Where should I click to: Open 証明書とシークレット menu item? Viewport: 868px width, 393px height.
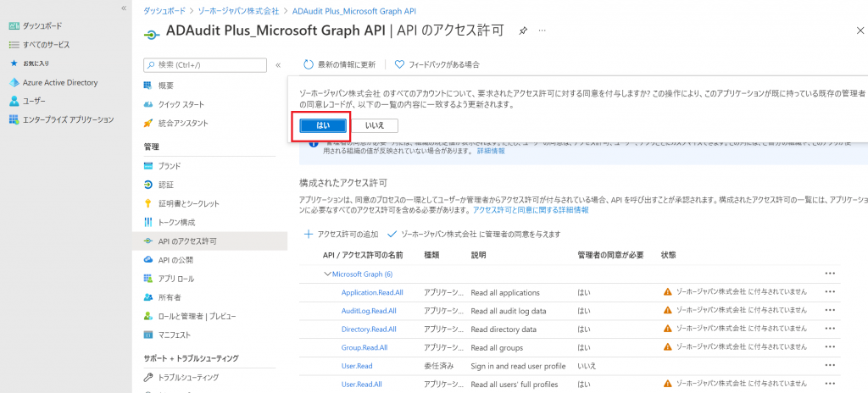[x=188, y=203]
